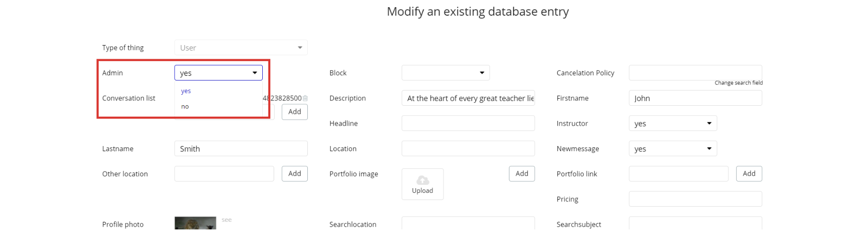This screenshot has height=237, width=868.
Task: Click the trash icon in Conversation list
Action: pyautogui.click(x=305, y=98)
